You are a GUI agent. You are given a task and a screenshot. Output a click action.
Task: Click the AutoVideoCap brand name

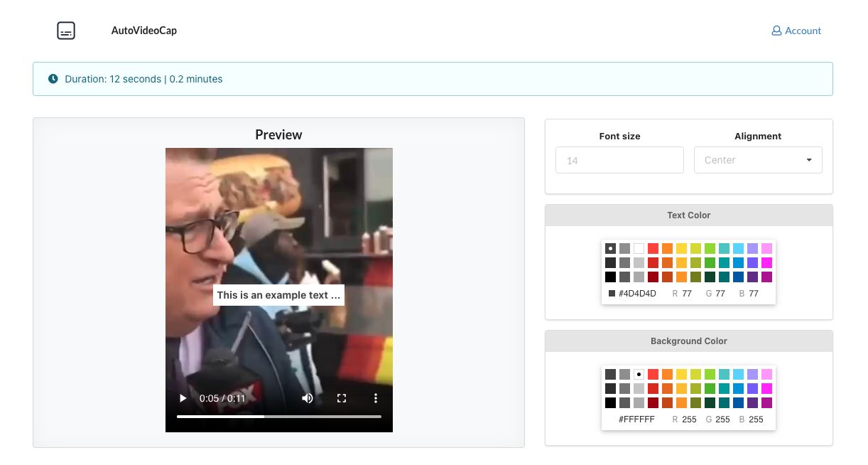pyautogui.click(x=144, y=31)
